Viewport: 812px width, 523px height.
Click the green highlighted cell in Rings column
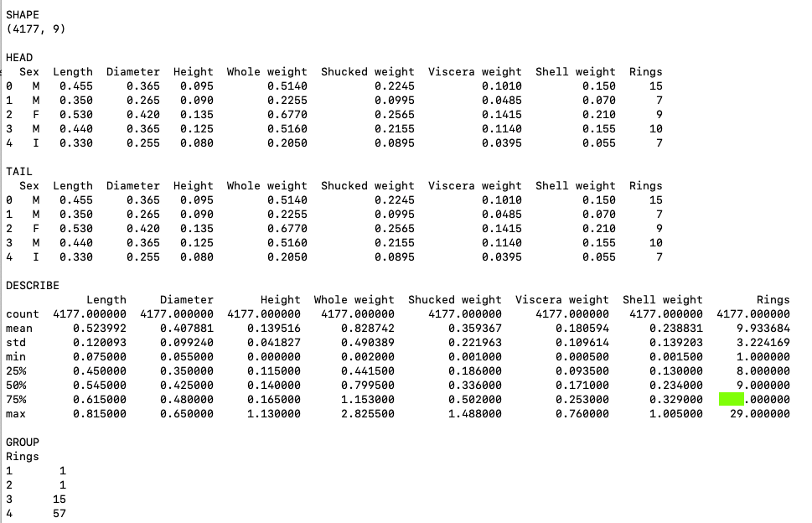(732, 400)
